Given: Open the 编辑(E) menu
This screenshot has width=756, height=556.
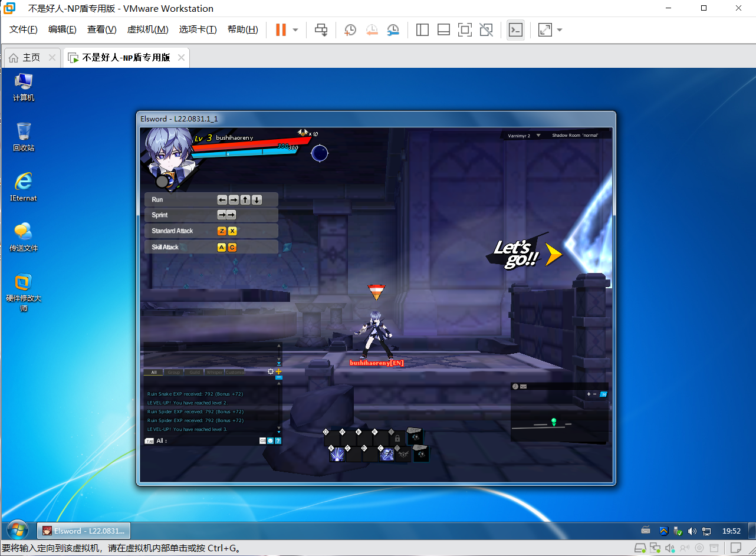Looking at the screenshot, I should (63, 29).
